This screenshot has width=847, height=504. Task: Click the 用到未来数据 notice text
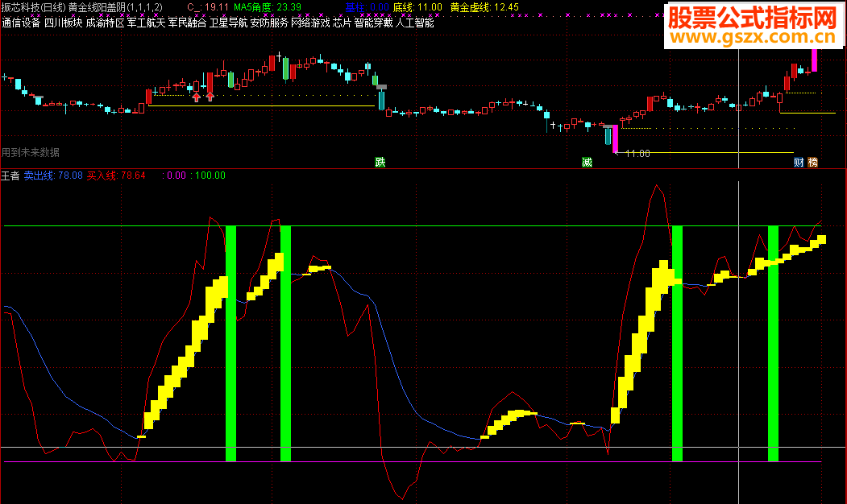(31, 153)
